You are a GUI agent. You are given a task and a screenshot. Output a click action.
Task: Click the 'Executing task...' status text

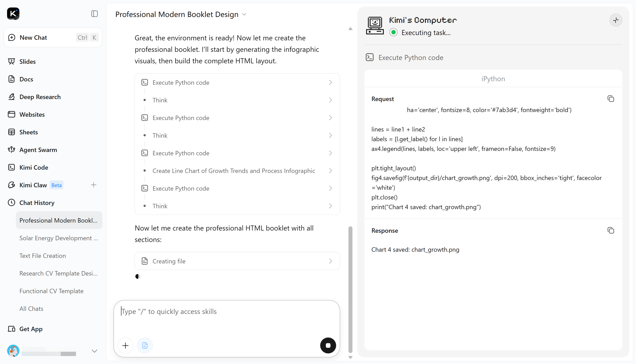pos(426,33)
